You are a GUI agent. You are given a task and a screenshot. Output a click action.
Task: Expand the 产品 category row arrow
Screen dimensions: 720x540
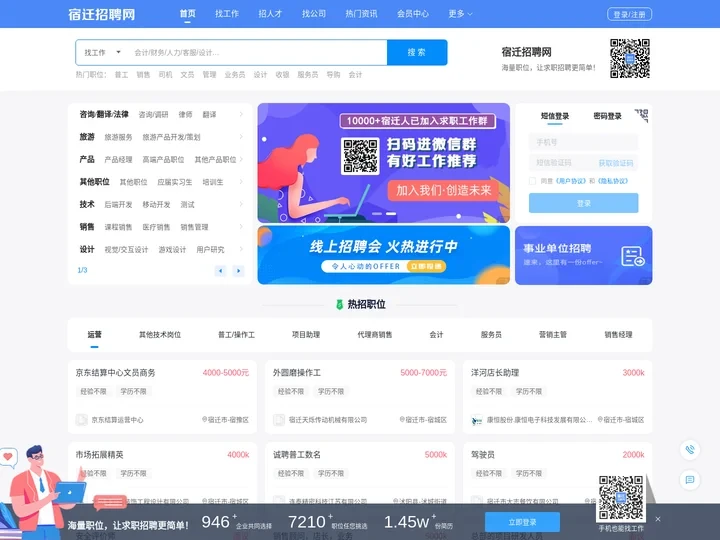(x=241, y=159)
